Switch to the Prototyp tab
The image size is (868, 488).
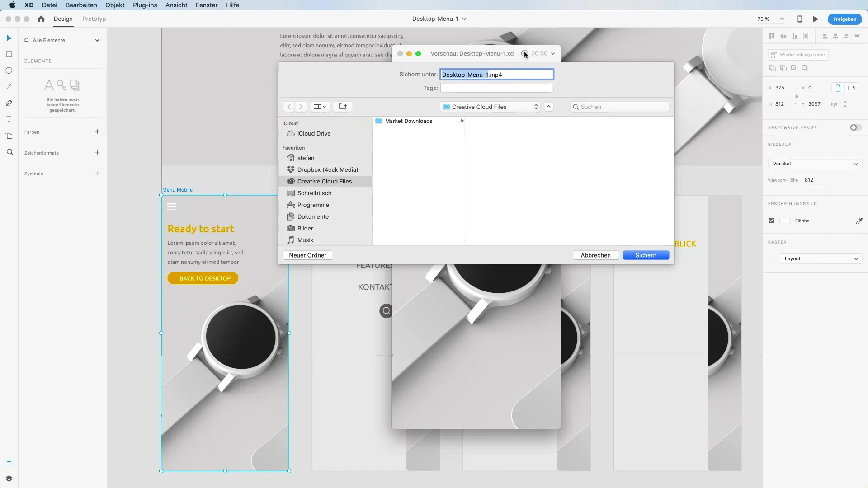click(x=94, y=19)
